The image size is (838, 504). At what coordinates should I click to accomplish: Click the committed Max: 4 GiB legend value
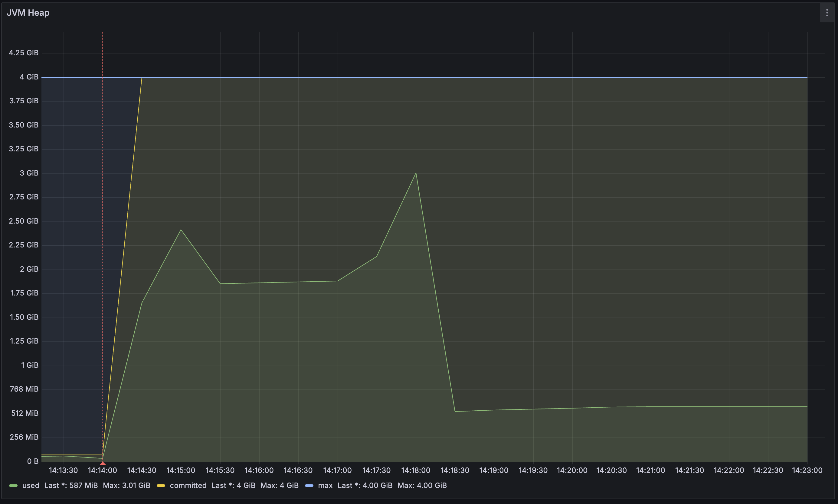(x=279, y=485)
